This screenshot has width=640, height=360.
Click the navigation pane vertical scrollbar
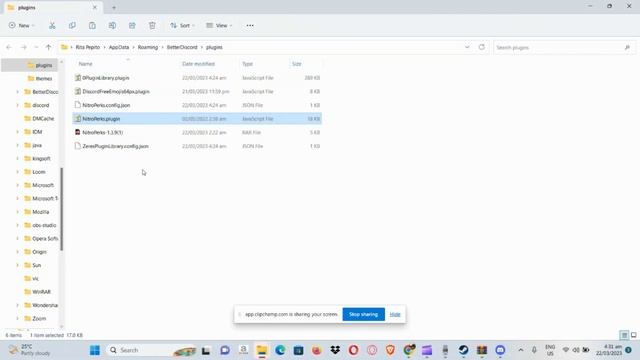click(62, 209)
